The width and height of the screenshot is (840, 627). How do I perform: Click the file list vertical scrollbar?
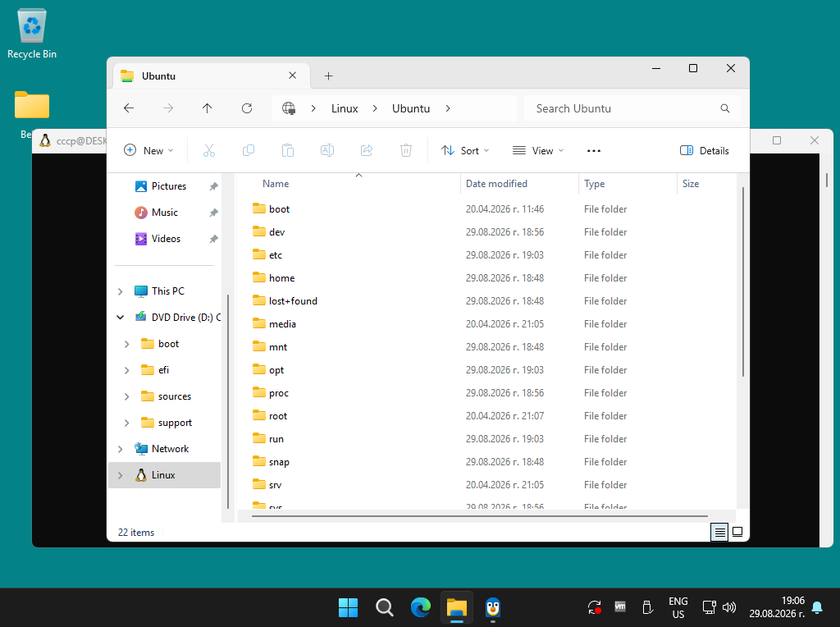pyautogui.click(x=742, y=281)
